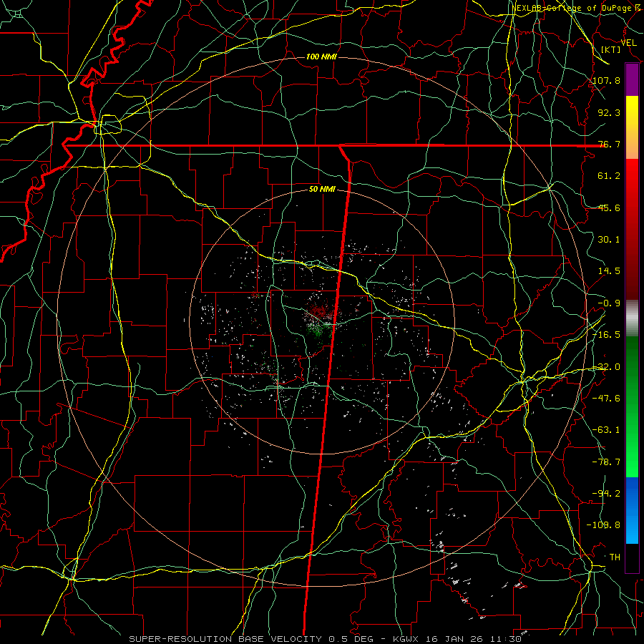
Task: Select the -16.5 legend value
Action: 607,335
